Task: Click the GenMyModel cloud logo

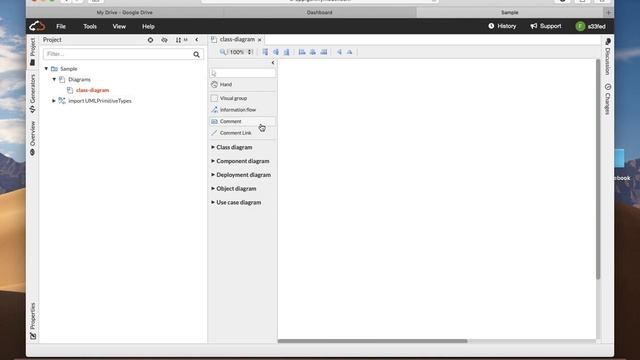Action: [37, 26]
